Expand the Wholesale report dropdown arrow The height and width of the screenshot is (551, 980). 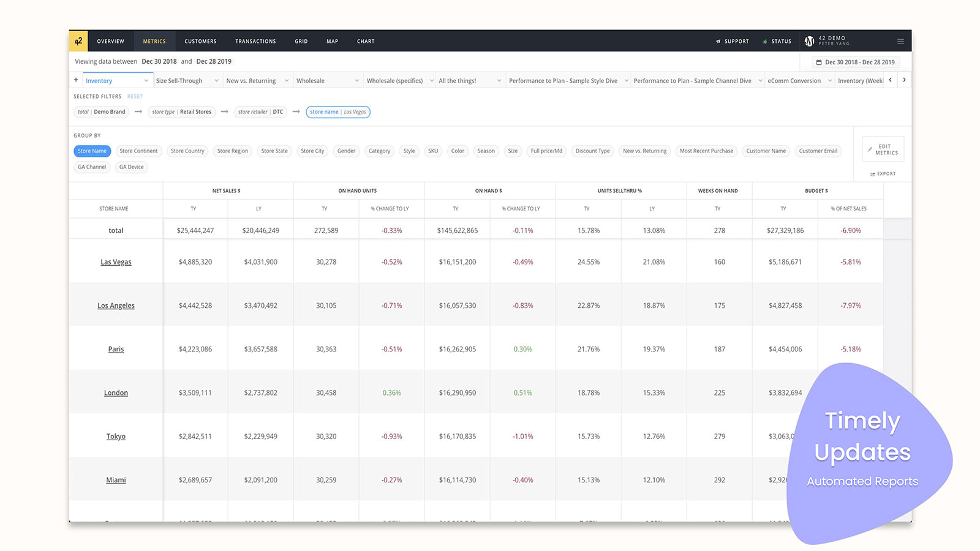pyautogui.click(x=357, y=81)
